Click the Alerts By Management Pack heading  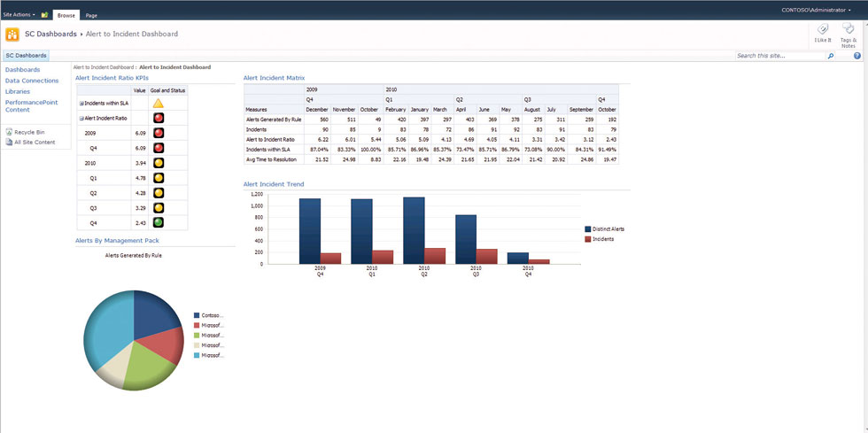pyautogui.click(x=117, y=240)
